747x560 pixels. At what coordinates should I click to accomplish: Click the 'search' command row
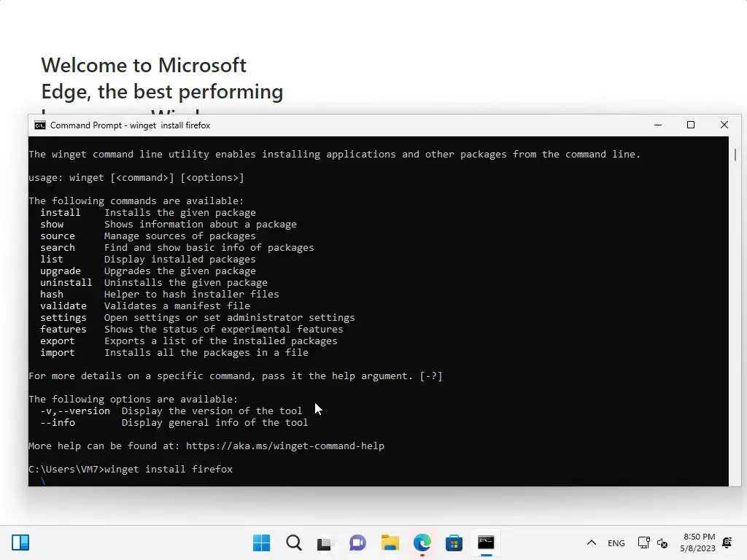[177, 248]
